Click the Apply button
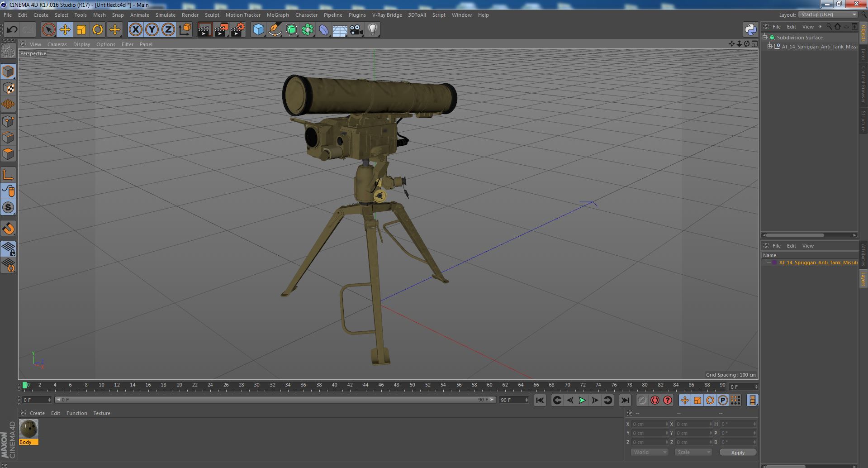 pos(738,453)
